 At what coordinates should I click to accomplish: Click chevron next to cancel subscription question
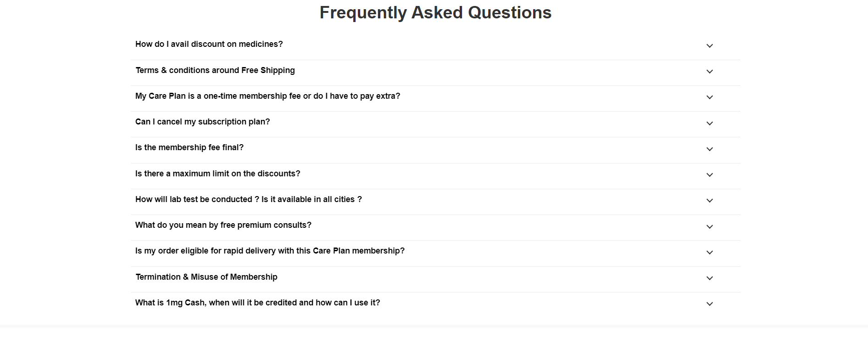coord(709,124)
